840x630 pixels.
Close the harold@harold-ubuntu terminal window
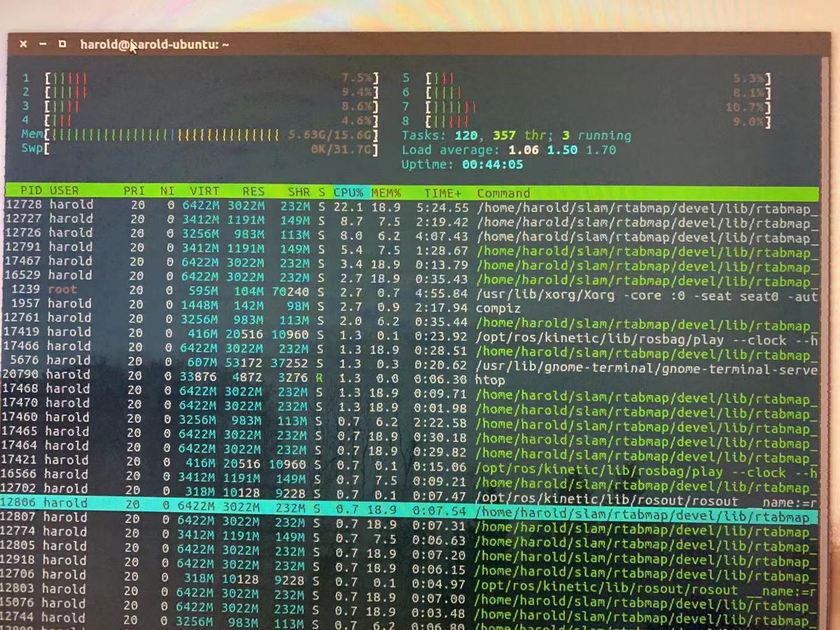click(23, 44)
